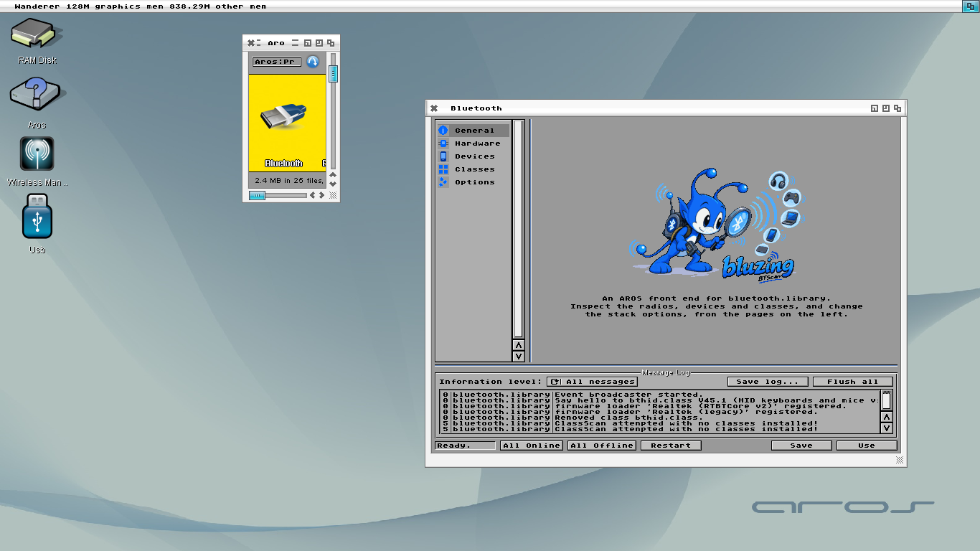980x551 pixels.
Task: Click the Flush all button
Action: click(852, 382)
